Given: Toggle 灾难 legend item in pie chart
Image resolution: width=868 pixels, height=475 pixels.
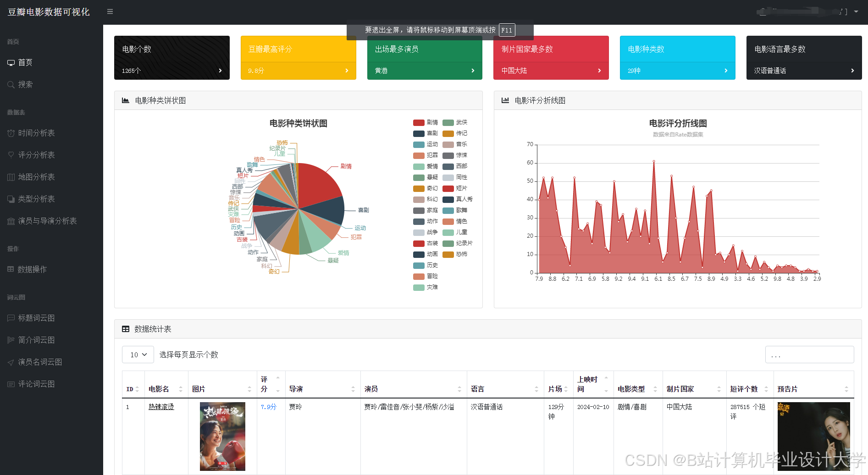Looking at the screenshot, I should click(426, 287).
